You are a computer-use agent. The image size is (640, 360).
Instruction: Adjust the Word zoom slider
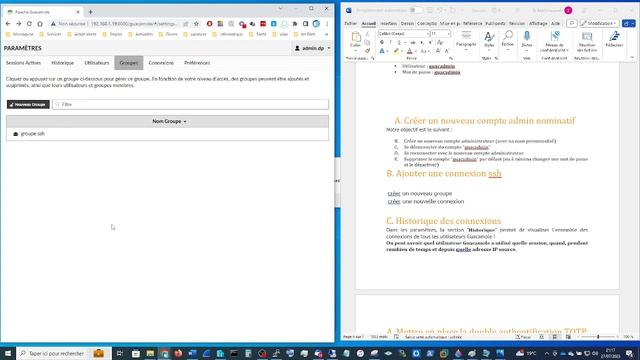[x=598, y=337]
